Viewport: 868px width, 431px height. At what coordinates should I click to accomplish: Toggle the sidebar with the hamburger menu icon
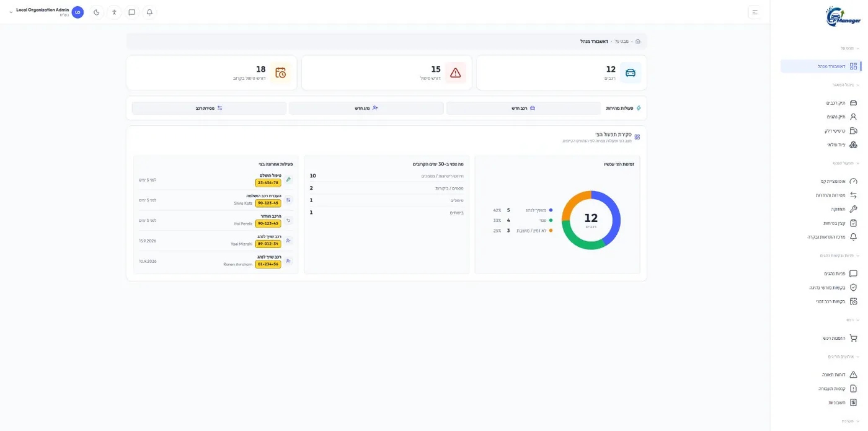pyautogui.click(x=755, y=12)
